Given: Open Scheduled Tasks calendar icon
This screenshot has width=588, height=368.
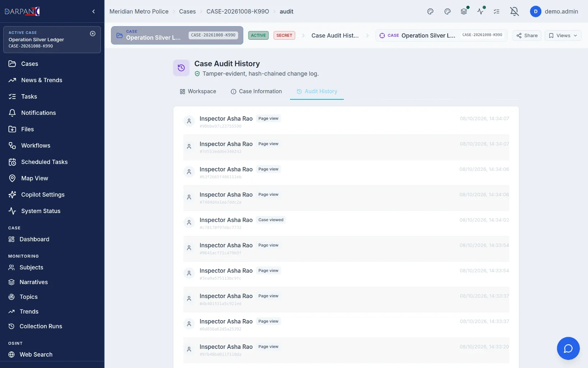Looking at the screenshot, I should [x=12, y=162].
